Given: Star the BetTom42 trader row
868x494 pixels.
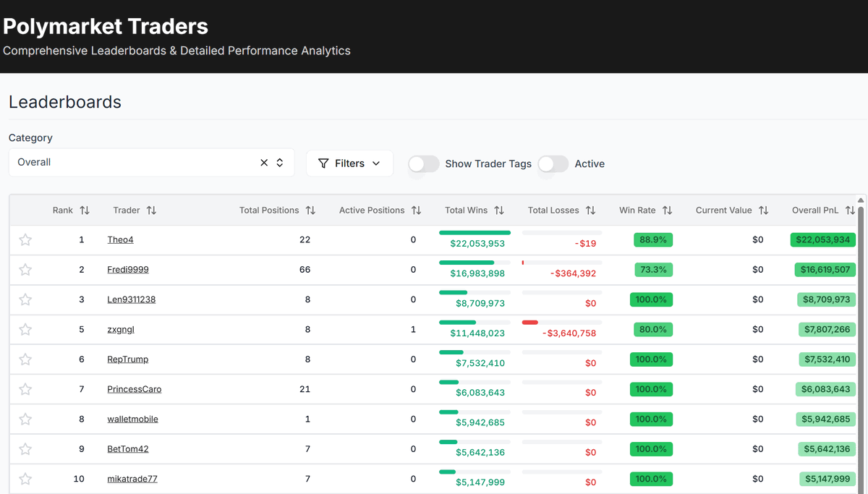Looking at the screenshot, I should (x=25, y=449).
